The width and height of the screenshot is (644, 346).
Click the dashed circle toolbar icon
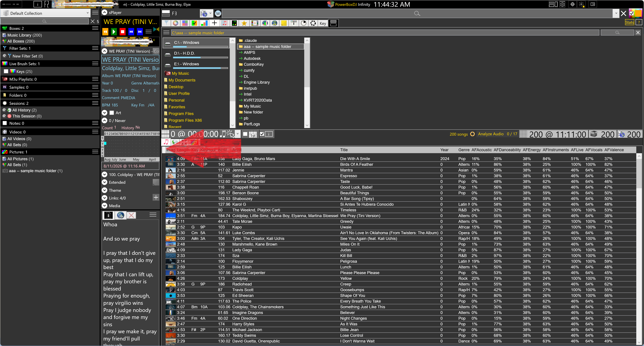(313, 23)
